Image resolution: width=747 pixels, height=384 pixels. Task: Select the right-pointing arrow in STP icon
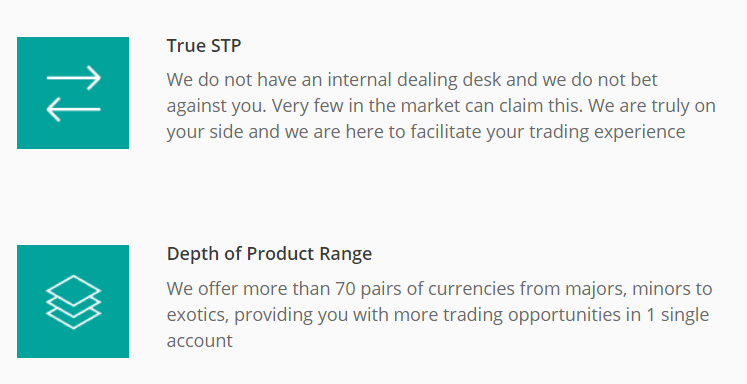(73, 78)
